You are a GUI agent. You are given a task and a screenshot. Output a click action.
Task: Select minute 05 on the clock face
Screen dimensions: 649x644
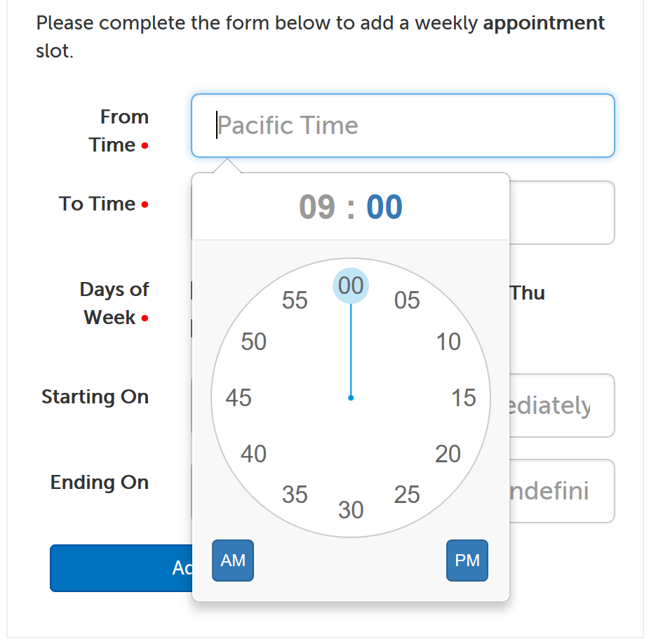(x=407, y=300)
